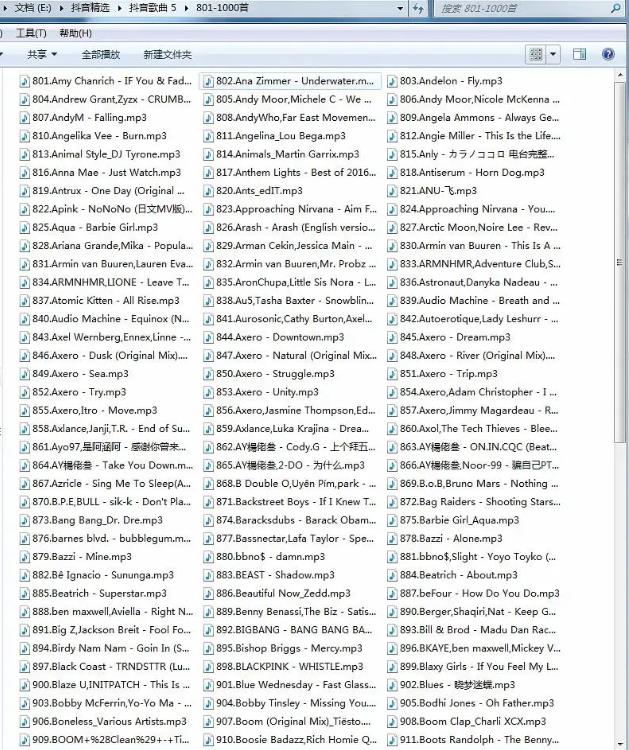Open the help question mark icon

[x=608, y=54]
